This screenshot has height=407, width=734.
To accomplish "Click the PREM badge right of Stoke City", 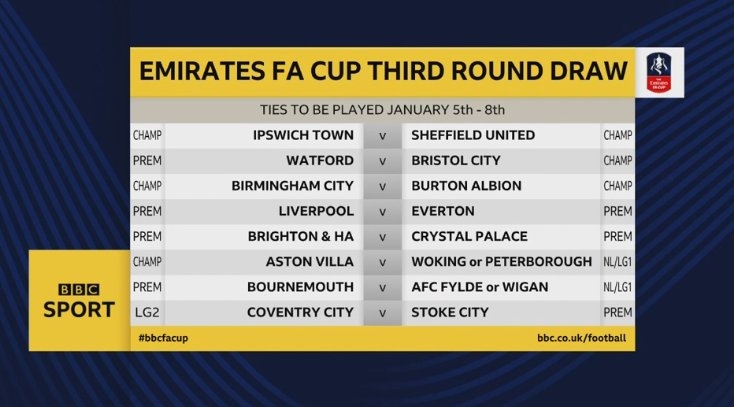I will (x=617, y=313).
